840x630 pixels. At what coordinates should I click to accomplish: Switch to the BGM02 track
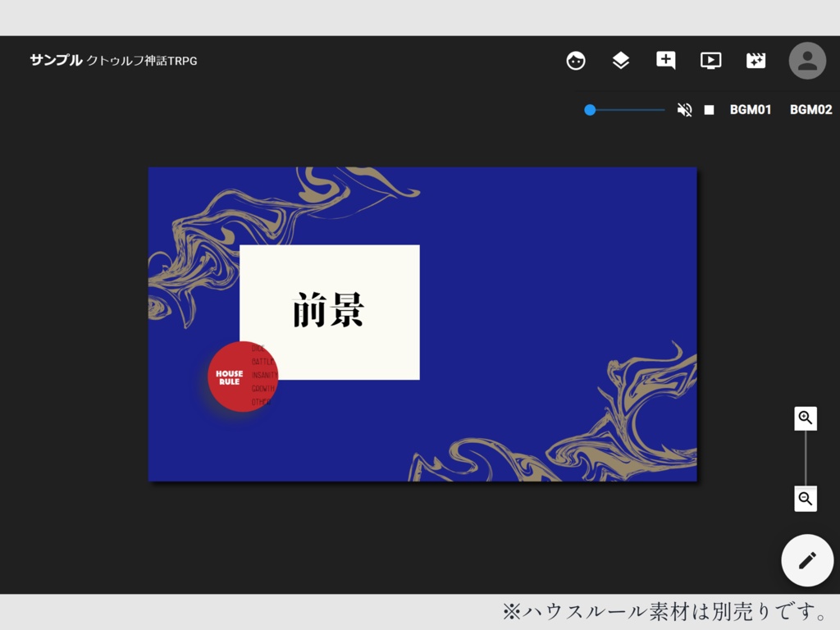point(810,109)
